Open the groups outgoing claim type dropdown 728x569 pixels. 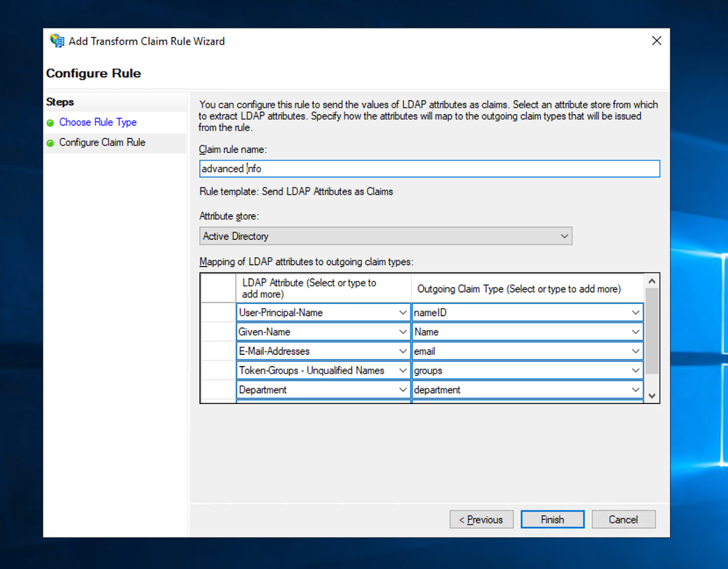[x=636, y=371]
